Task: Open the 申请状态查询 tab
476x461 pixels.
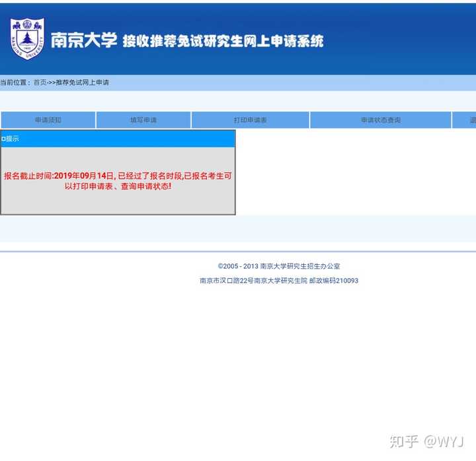Action: tap(380, 120)
